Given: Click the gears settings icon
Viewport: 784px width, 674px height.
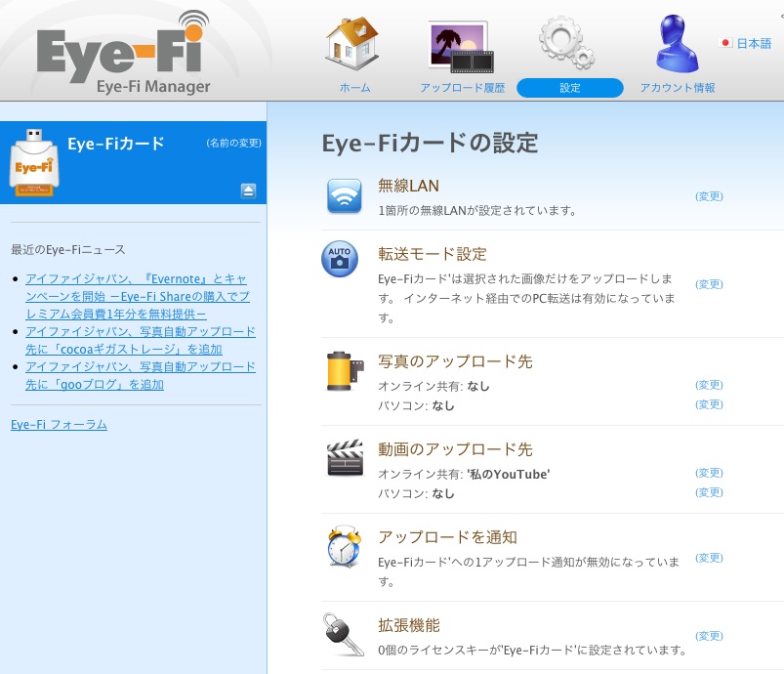Looking at the screenshot, I should coord(566,43).
